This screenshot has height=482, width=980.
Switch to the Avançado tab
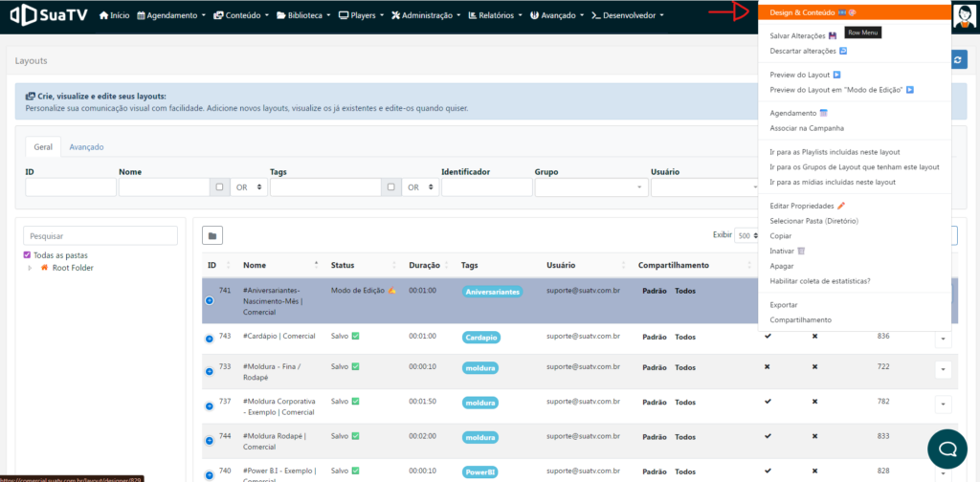point(86,146)
